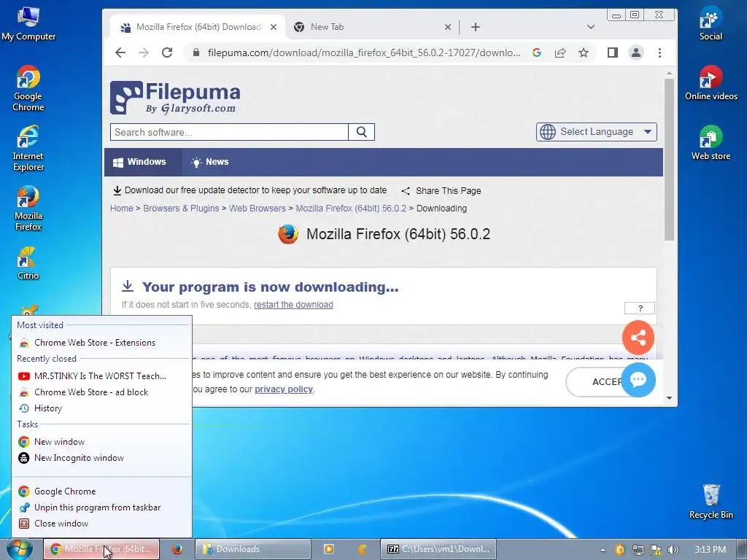This screenshot has height=560, width=747.
Task: Open Chrome Web Store - ad block entry
Action: 101,392
